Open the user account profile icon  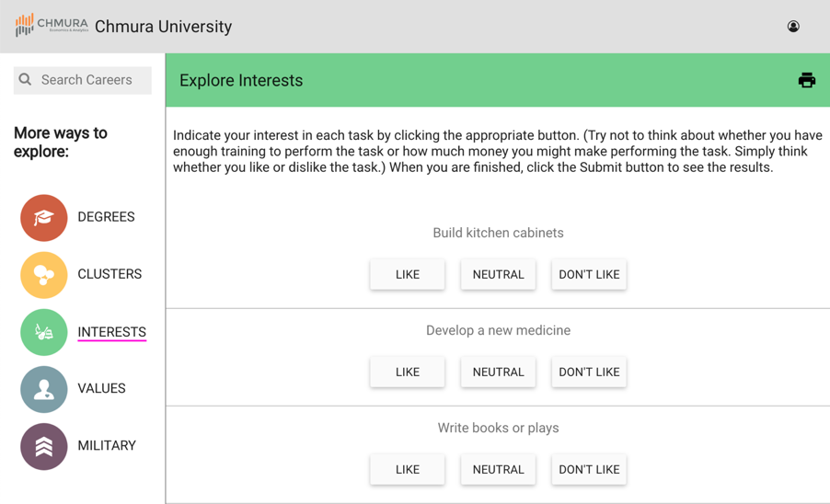click(793, 27)
